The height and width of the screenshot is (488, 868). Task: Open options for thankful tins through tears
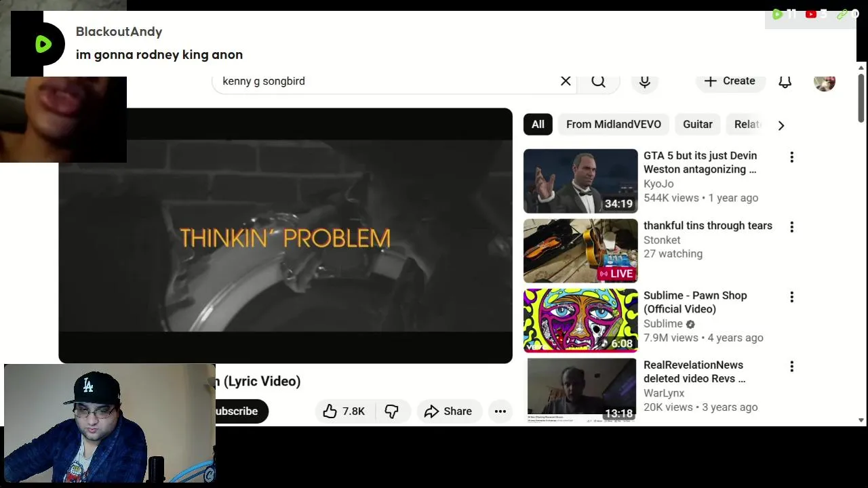[791, 227]
